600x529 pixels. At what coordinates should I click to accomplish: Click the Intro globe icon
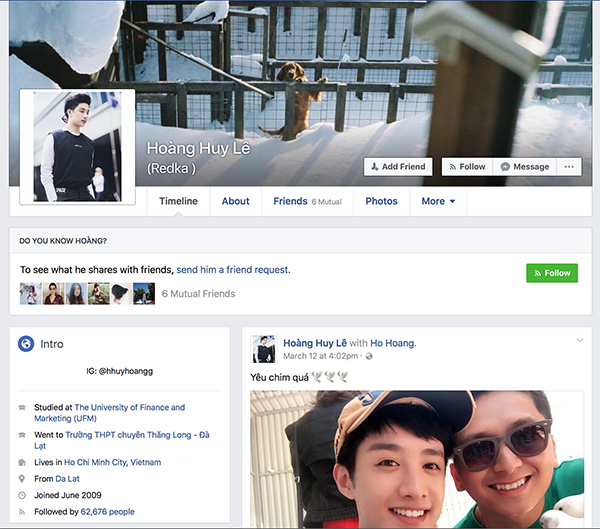coord(27,344)
